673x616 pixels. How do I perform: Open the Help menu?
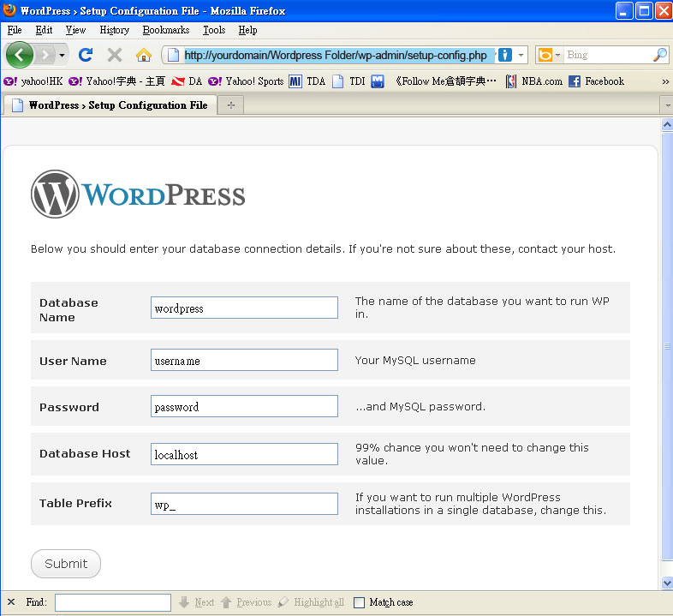(247, 30)
